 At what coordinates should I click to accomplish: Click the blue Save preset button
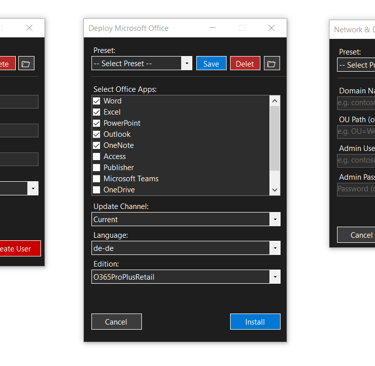(x=211, y=63)
